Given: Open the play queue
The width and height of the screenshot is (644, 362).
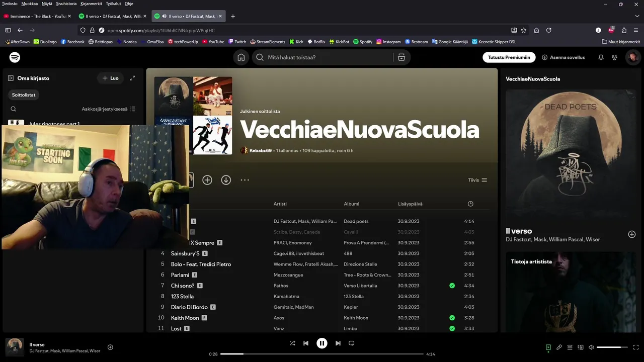Looking at the screenshot, I should point(570,347).
